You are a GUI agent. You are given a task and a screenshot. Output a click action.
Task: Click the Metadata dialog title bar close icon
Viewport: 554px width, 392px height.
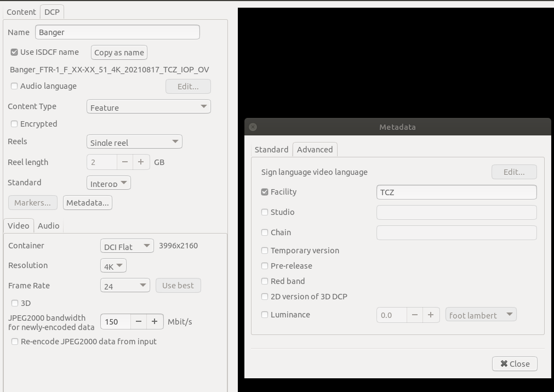click(x=253, y=127)
